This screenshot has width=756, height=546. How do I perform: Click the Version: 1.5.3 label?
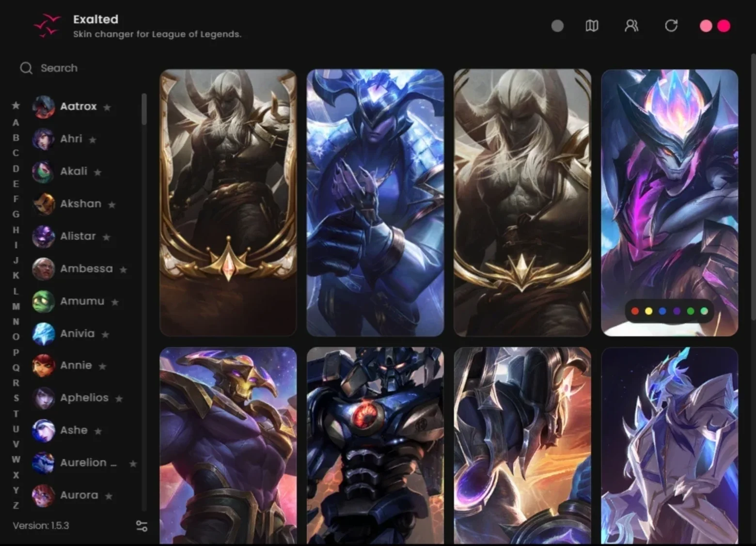pyautogui.click(x=41, y=526)
